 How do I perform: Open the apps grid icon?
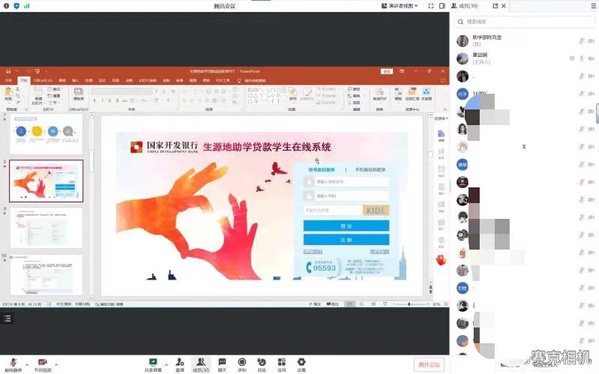pos(282,364)
